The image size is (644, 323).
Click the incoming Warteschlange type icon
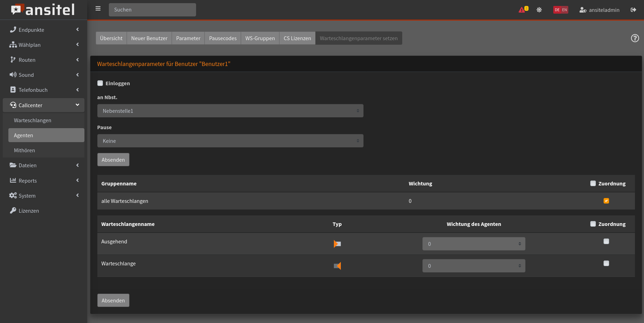coord(337,266)
